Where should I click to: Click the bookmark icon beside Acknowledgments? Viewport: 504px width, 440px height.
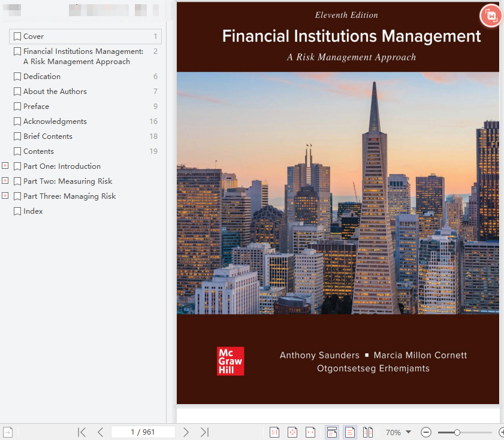click(17, 122)
